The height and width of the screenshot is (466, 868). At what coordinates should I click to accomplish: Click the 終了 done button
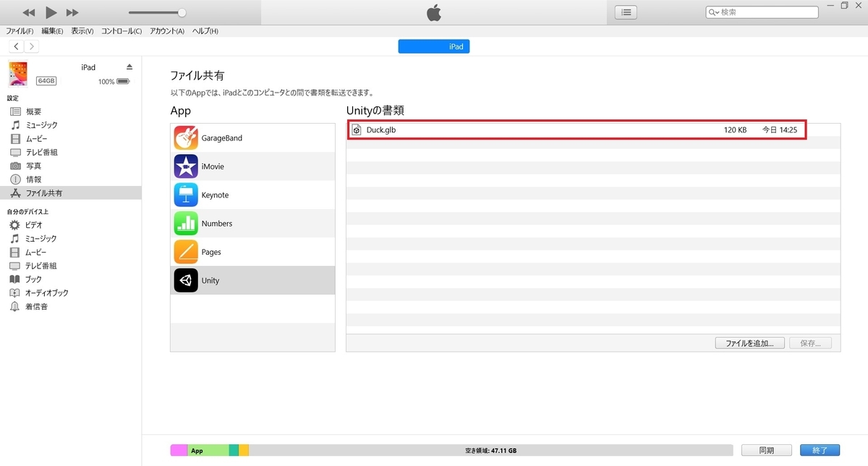(820, 450)
